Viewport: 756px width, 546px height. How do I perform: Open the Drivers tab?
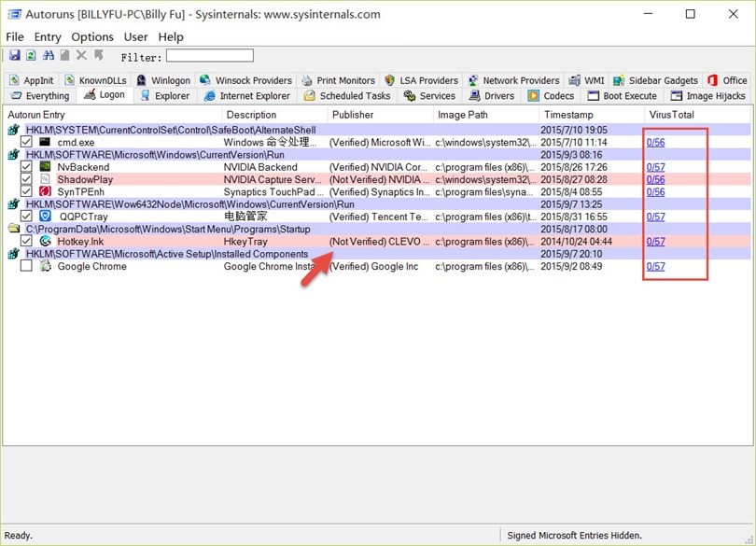tap(492, 96)
